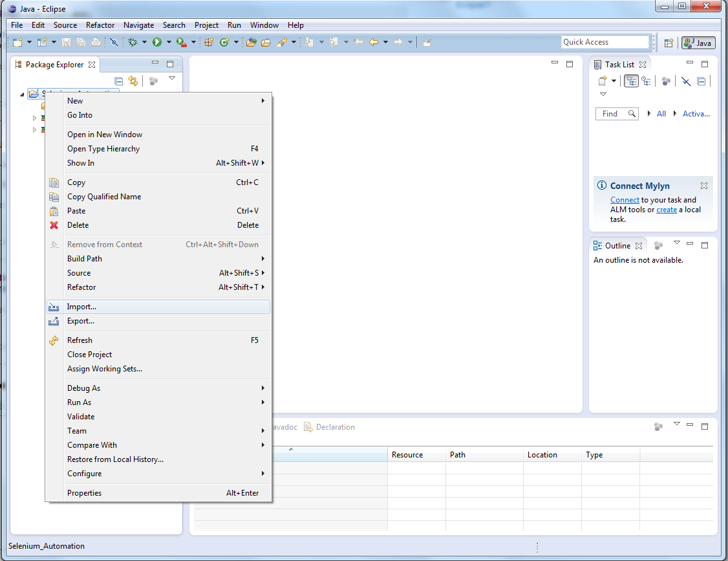
Task: Open the New Task dropdown arrow
Action: (614, 81)
